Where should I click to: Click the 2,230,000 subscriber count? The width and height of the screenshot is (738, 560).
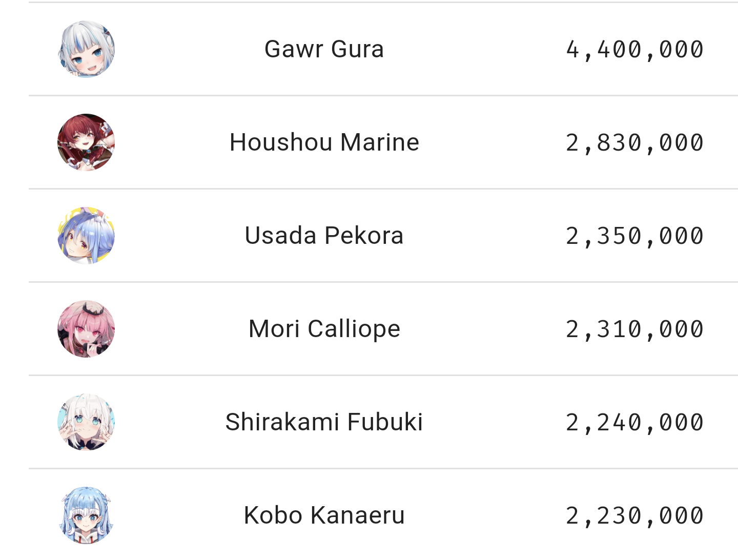(x=634, y=516)
